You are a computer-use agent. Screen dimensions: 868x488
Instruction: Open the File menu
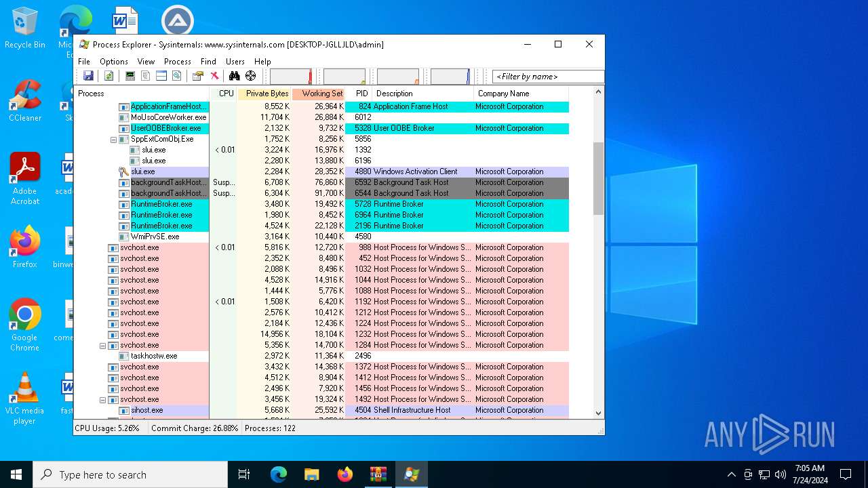(x=84, y=61)
